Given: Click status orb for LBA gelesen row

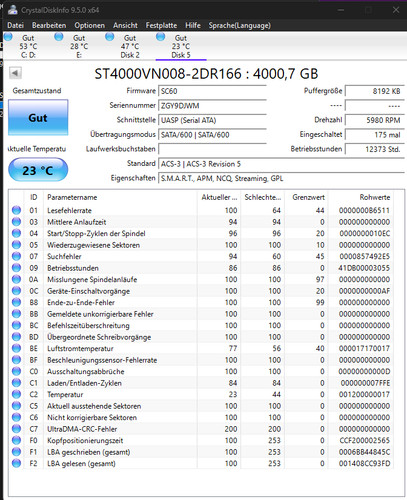Looking at the screenshot, I should point(16,463).
